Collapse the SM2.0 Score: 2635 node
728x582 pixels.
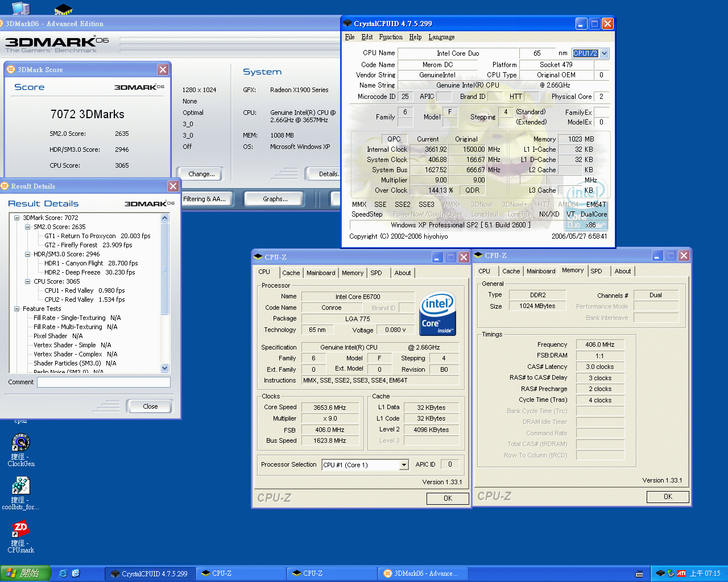pyautogui.click(x=28, y=227)
